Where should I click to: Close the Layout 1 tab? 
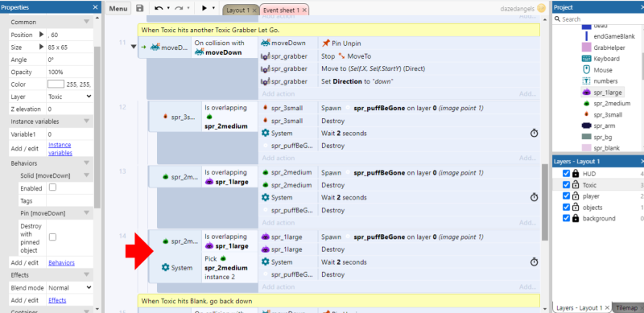click(254, 10)
